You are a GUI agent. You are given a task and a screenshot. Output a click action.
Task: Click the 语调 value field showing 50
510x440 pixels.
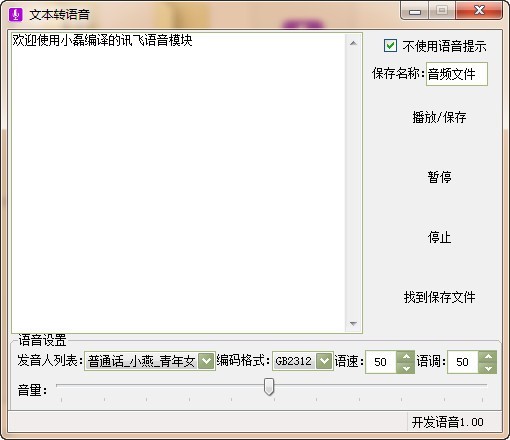pyautogui.click(x=463, y=362)
